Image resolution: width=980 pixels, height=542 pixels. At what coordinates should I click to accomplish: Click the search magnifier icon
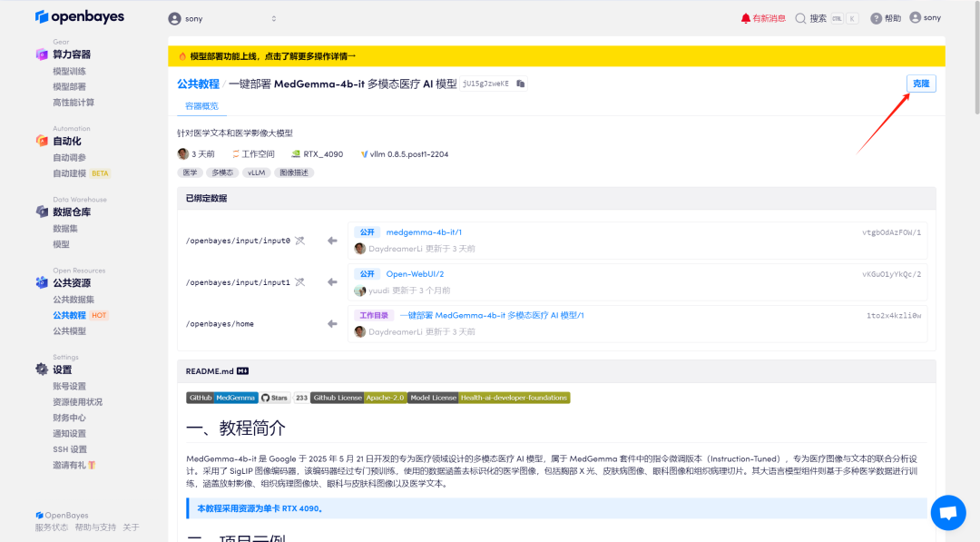(x=800, y=18)
